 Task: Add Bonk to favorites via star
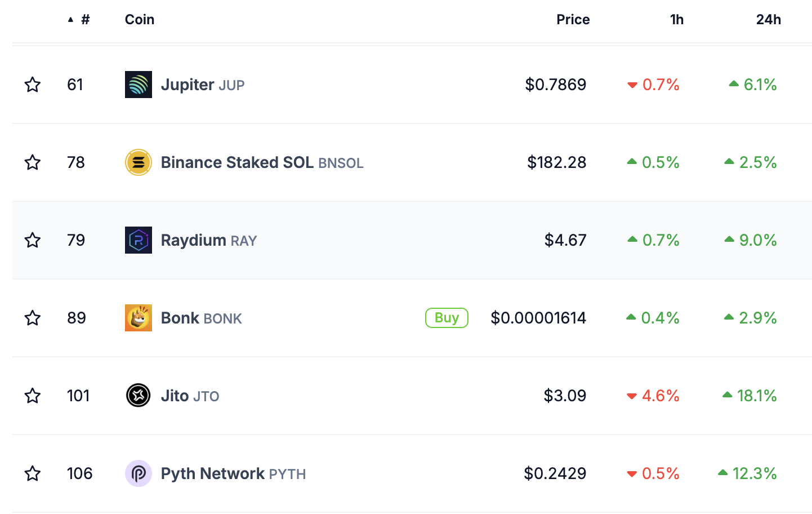(33, 318)
